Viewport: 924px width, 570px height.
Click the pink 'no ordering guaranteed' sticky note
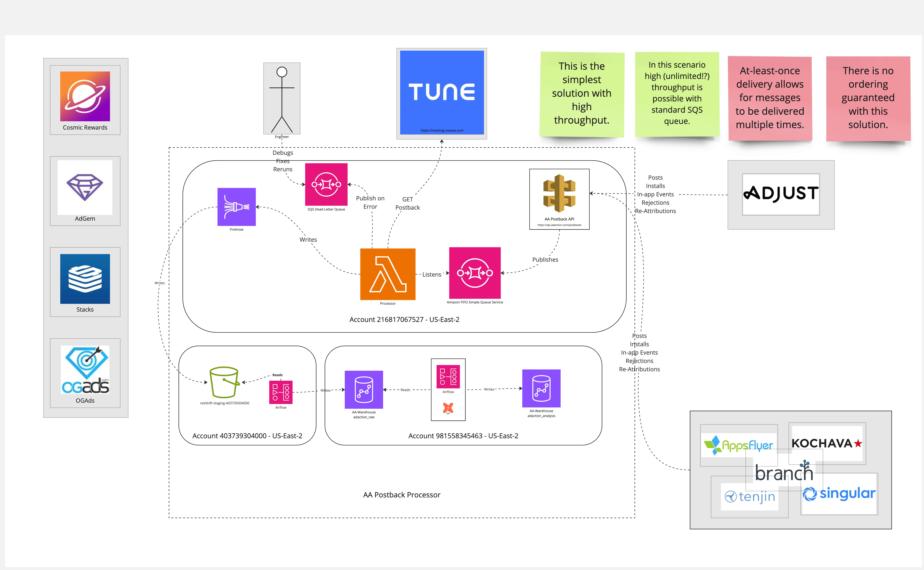click(868, 99)
